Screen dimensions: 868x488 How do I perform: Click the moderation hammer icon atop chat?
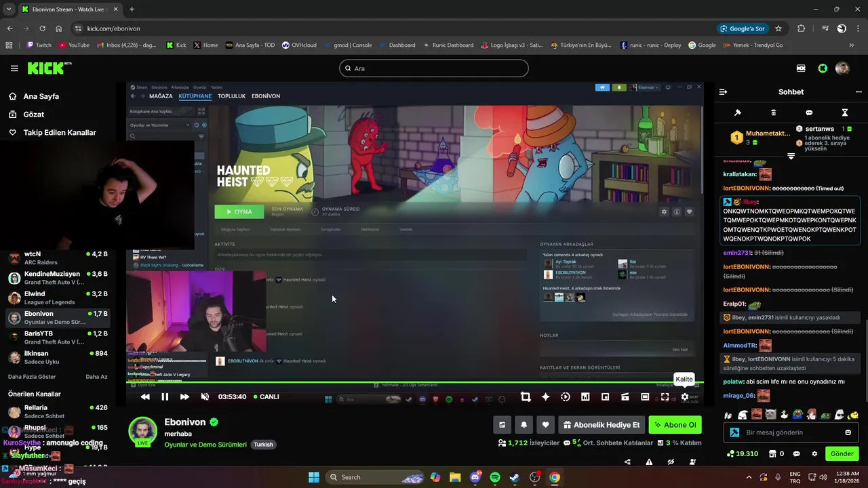[x=738, y=113]
